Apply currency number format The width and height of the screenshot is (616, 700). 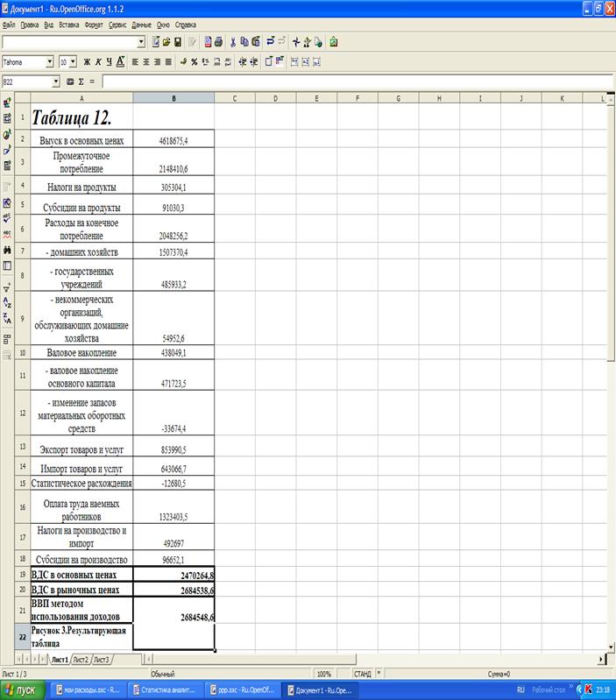tap(183, 62)
